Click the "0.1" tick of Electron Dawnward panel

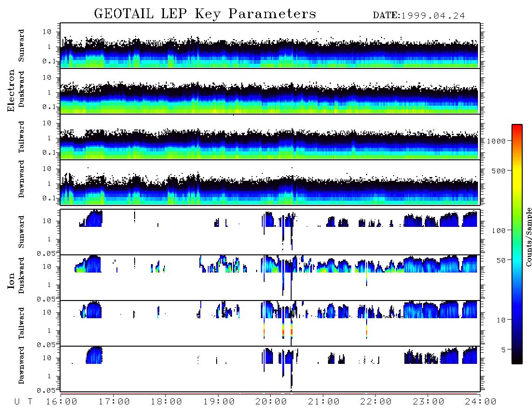tap(48, 198)
